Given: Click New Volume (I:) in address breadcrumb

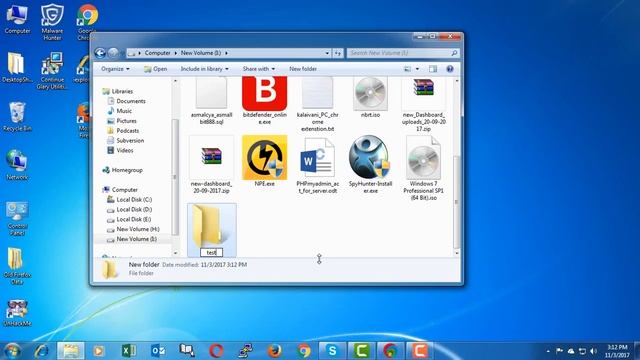Looking at the screenshot, I should 201,53.
